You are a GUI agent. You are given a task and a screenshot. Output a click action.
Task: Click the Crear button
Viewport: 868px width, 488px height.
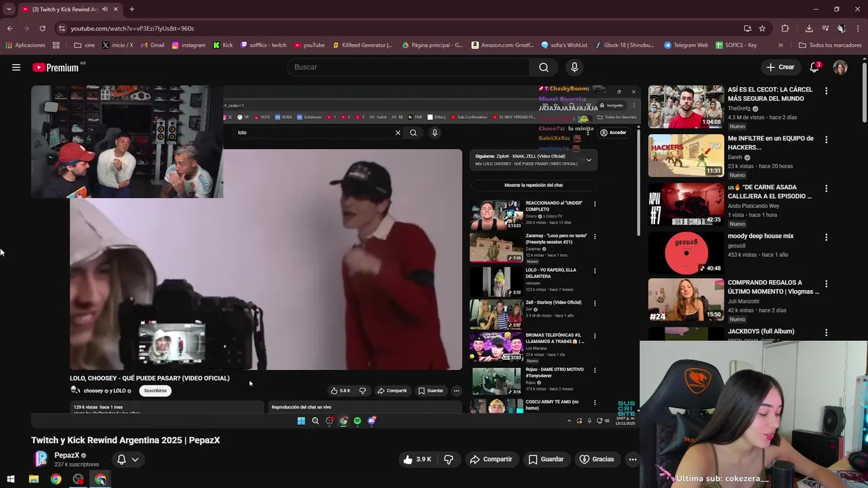click(780, 67)
